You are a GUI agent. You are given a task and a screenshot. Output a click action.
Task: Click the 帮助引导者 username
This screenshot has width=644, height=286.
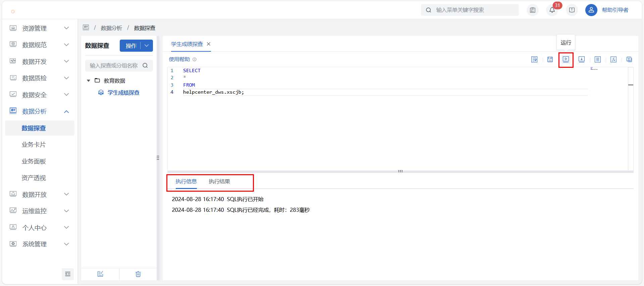click(615, 10)
